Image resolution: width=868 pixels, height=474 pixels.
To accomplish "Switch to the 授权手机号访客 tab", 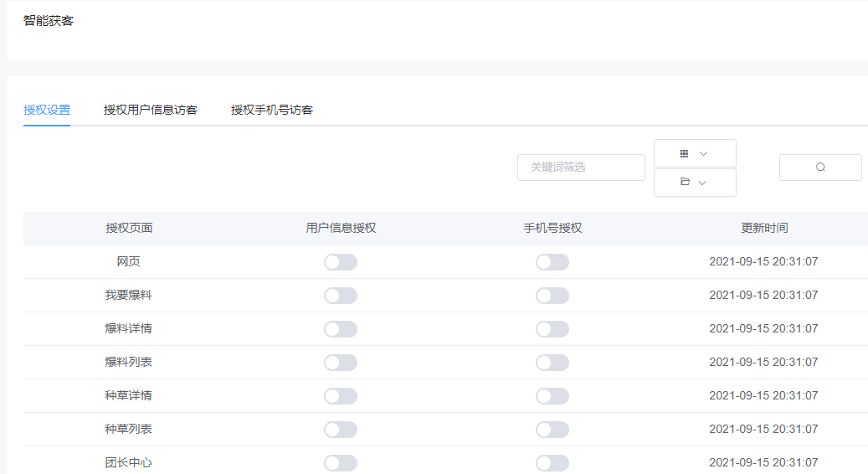I will [272, 110].
